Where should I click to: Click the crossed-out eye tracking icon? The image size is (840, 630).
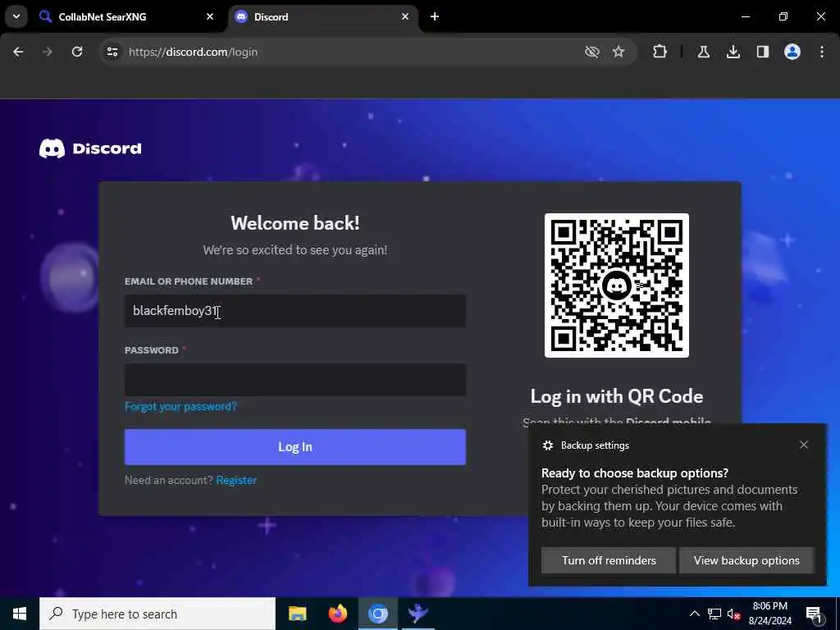[x=592, y=52]
